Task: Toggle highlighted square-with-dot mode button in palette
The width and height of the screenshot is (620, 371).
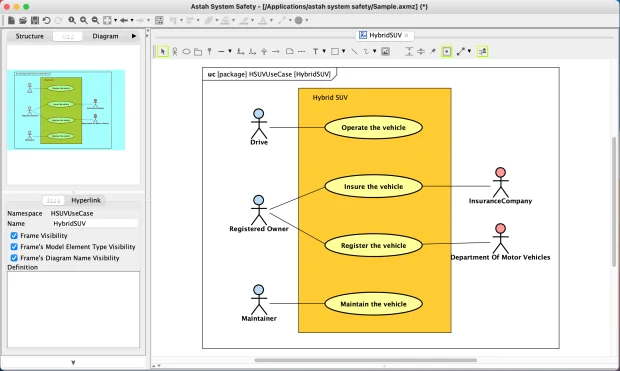Action: point(446,51)
